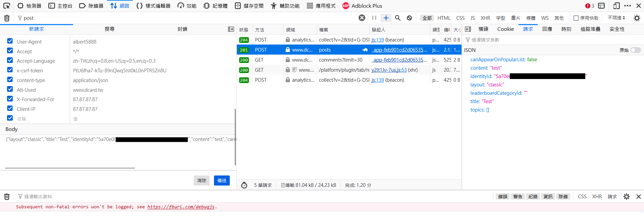Uncheck the X-Forwarded-For header checkbox
The height and width of the screenshot is (217, 644).
click(10, 99)
